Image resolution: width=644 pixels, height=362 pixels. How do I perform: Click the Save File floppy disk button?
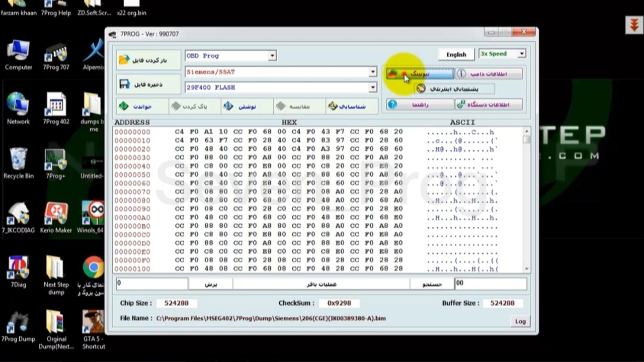click(148, 84)
